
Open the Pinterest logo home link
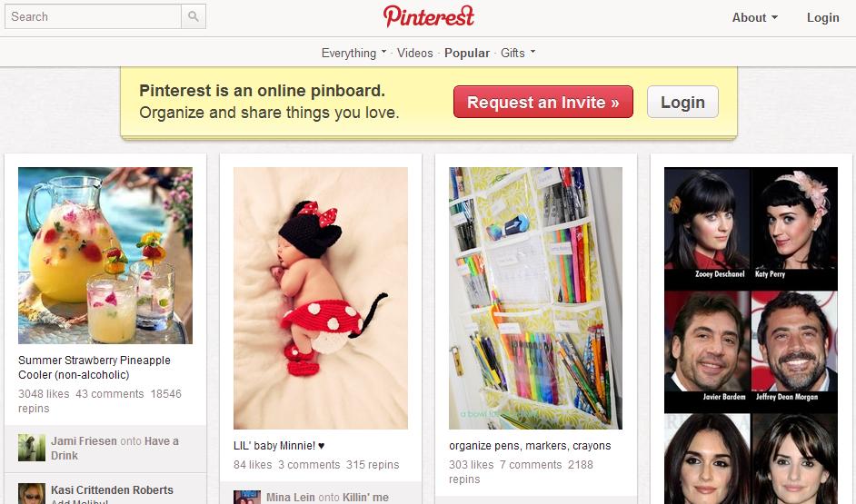click(429, 16)
